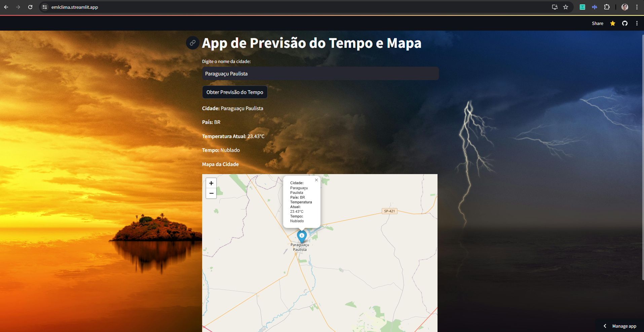Copy the title anchor link icon
This screenshot has height=332, width=644.
click(193, 43)
